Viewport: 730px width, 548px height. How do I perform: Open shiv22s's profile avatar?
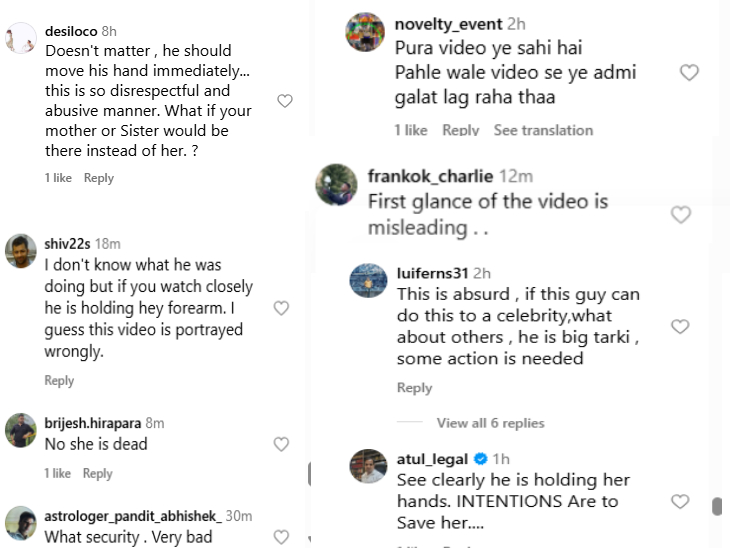[21, 251]
